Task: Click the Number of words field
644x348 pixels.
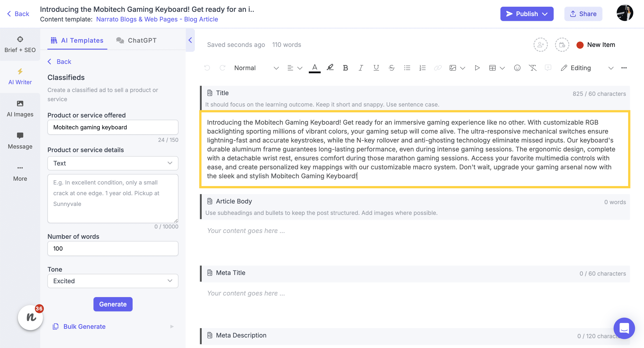Action: (113, 248)
